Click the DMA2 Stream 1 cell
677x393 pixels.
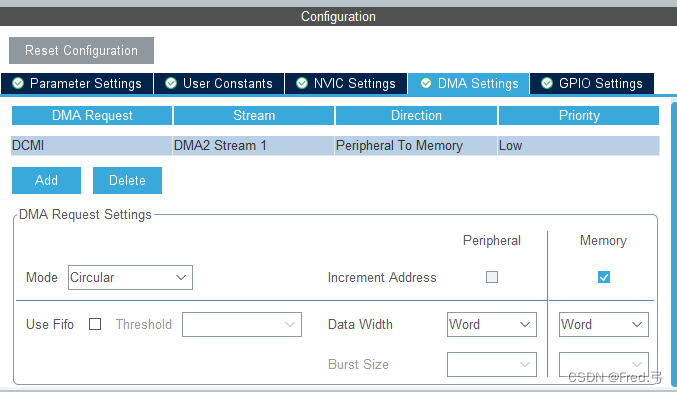[253, 146]
